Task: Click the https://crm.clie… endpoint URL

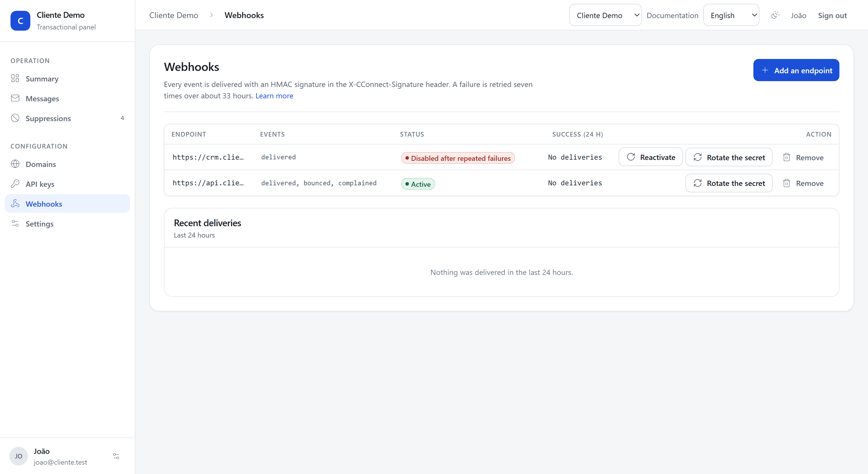Action: tap(208, 157)
